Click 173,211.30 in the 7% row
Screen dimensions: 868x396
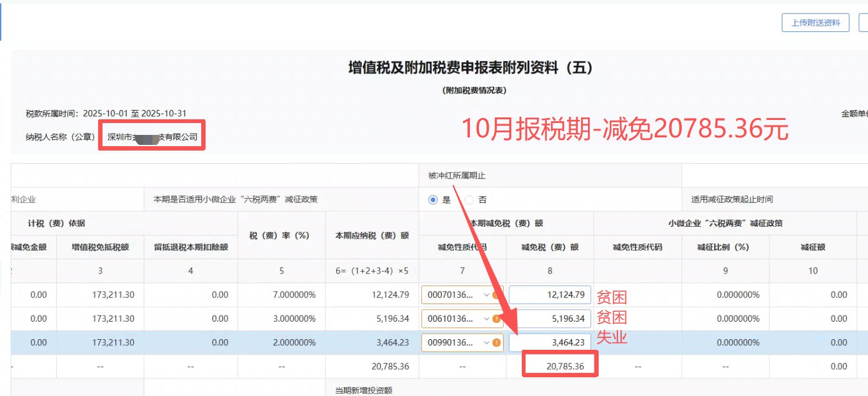(113, 295)
